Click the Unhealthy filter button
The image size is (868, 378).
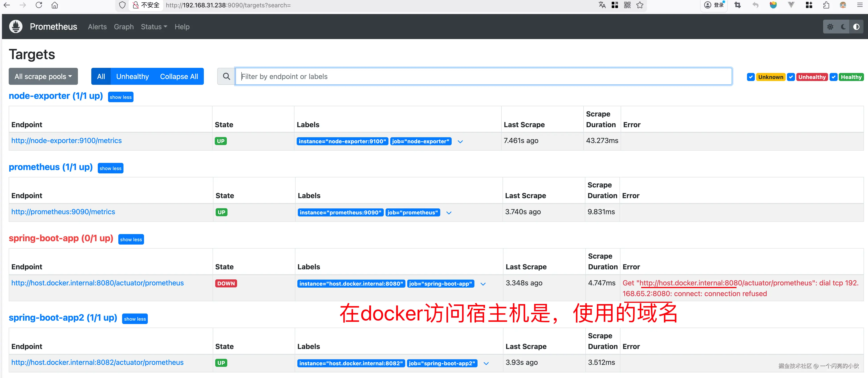coord(132,77)
